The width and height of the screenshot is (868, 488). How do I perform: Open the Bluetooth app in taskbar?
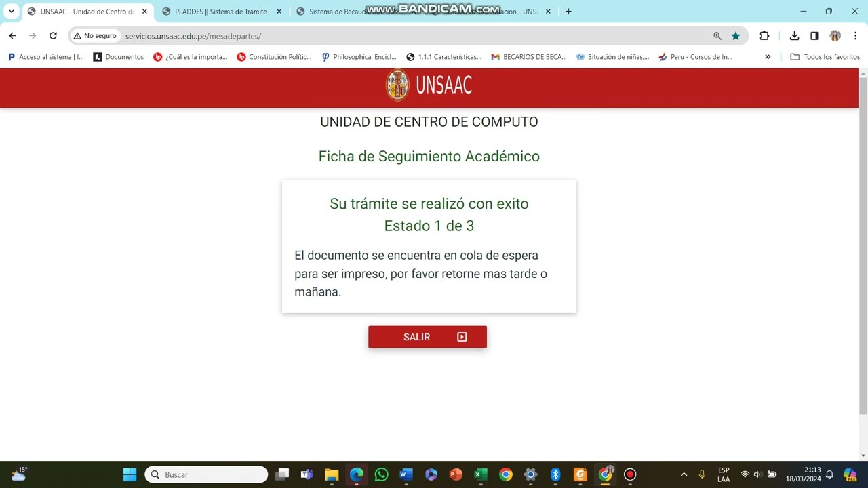tap(555, 474)
